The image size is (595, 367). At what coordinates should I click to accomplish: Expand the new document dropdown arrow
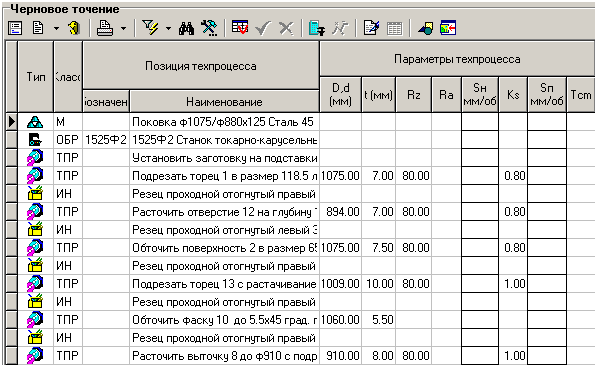[56, 28]
